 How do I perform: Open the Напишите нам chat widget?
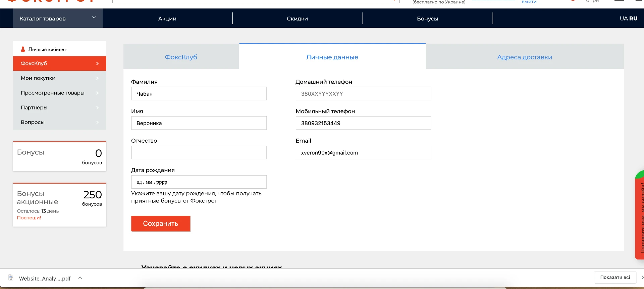coord(640,215)
